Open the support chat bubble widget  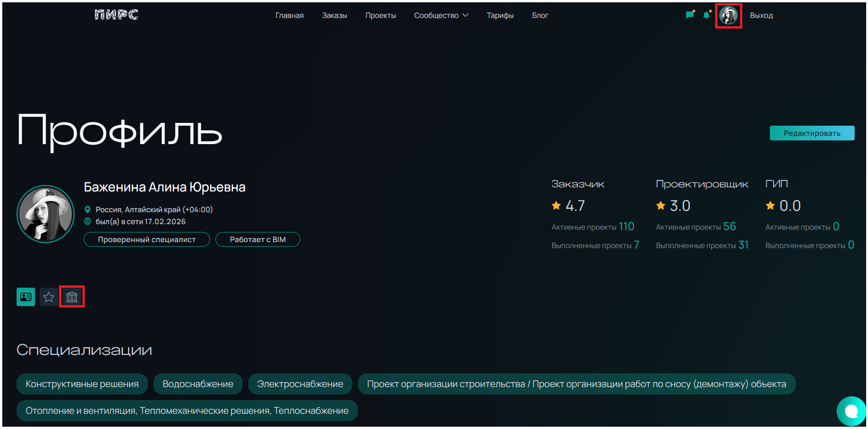[851, 411]
